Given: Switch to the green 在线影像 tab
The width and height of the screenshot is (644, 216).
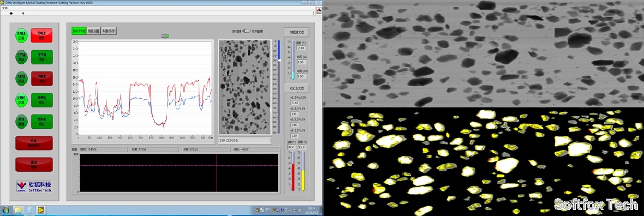Looking at the screenshot, I should tap(79, 31).
